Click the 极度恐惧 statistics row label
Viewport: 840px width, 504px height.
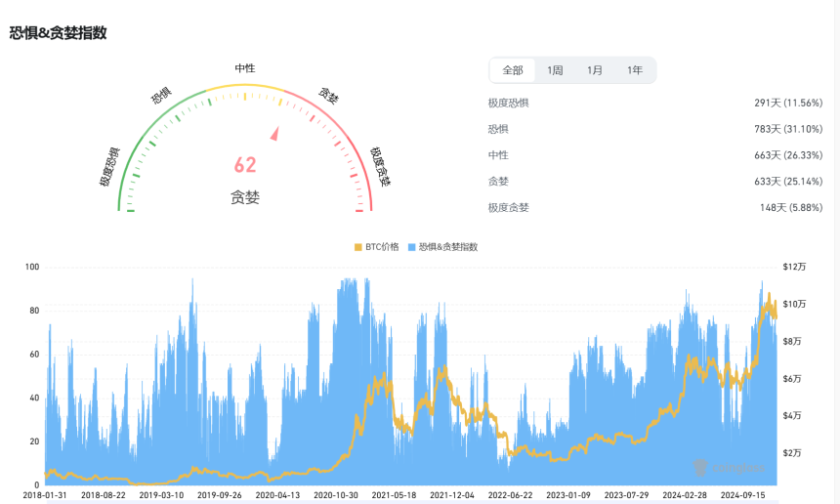tap(508, 103)
